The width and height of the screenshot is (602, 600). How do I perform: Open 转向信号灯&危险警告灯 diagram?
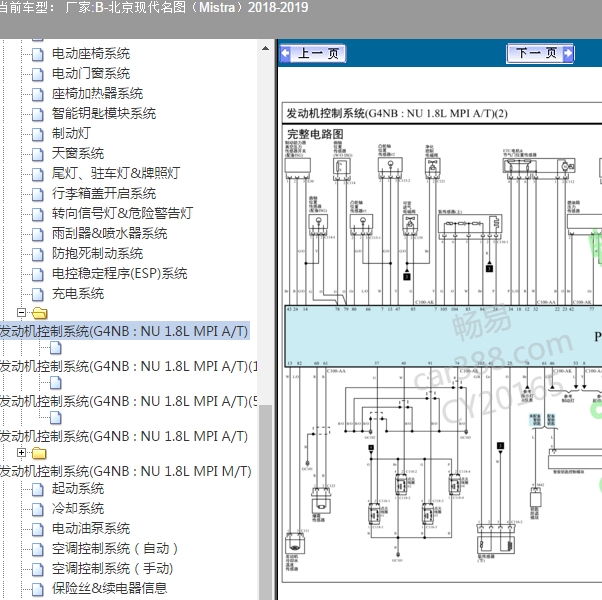point(122,213)
